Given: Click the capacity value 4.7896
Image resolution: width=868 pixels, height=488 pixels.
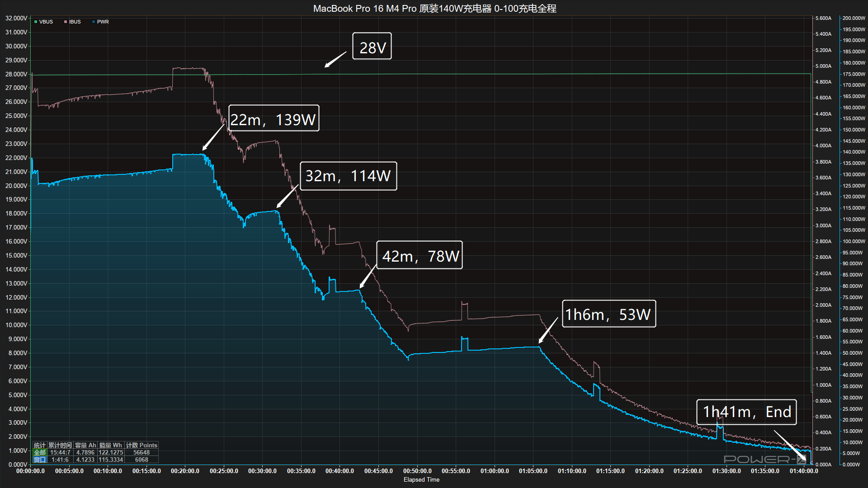Looking at the screenshot, I should pos(85,452).
